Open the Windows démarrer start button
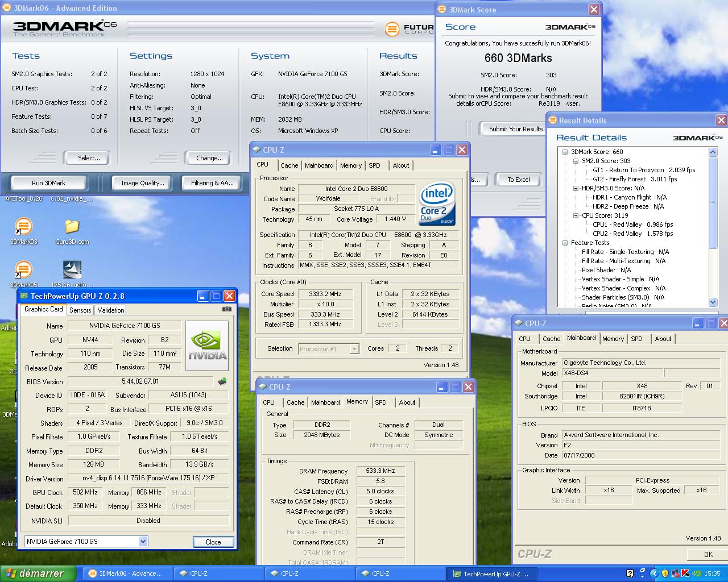Screen dimensions: 728x582 tap(38, 573)
